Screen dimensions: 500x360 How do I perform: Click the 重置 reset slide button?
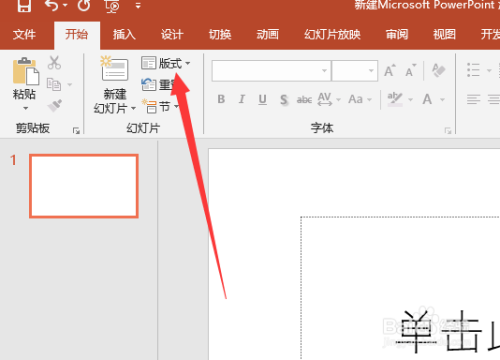coord(158,85)
